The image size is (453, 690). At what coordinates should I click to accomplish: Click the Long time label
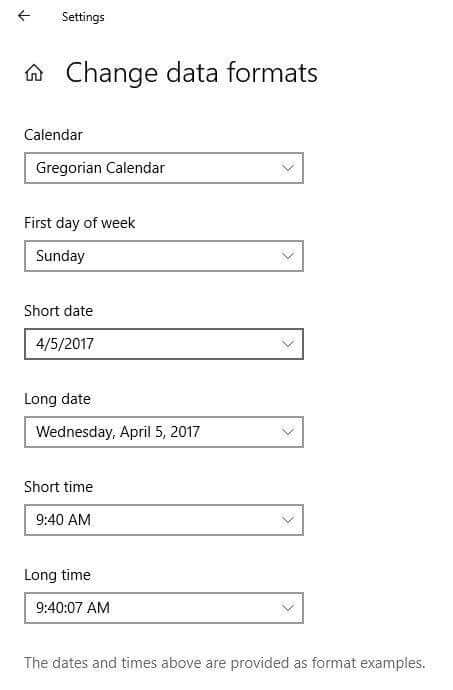coord(57,575)
